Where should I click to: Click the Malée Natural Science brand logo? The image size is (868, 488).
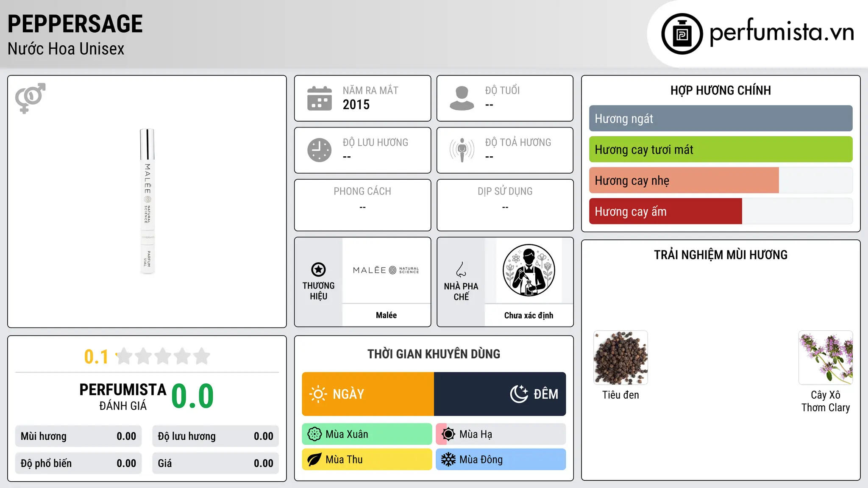pos(386,270)
